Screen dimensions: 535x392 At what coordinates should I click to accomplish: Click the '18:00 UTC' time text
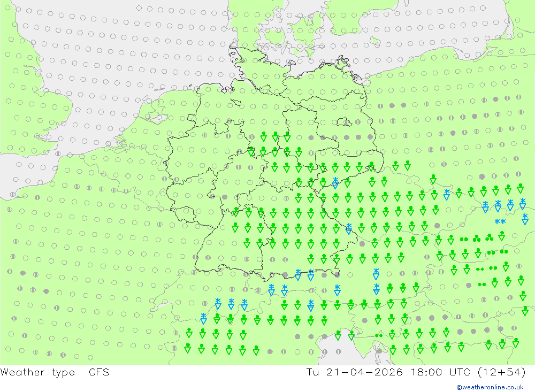pyautogui.click(x=440, y=372)
